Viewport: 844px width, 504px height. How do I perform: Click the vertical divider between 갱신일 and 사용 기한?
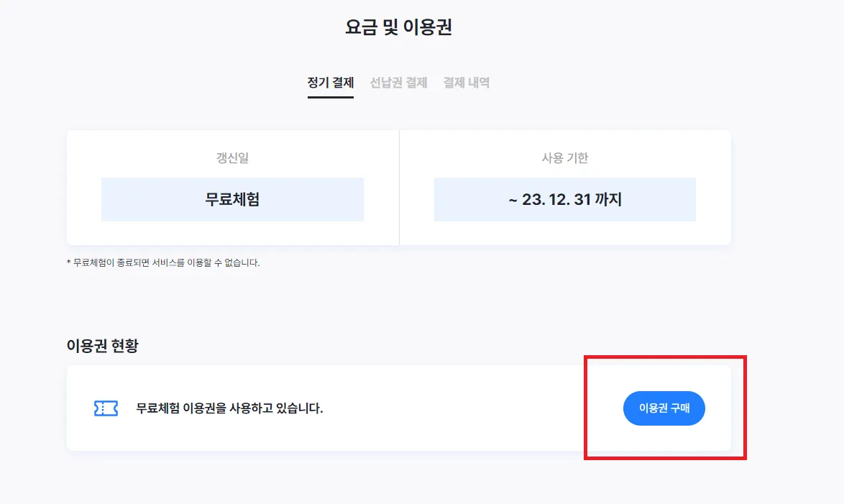pyautogui.click(x=399, y=188)
